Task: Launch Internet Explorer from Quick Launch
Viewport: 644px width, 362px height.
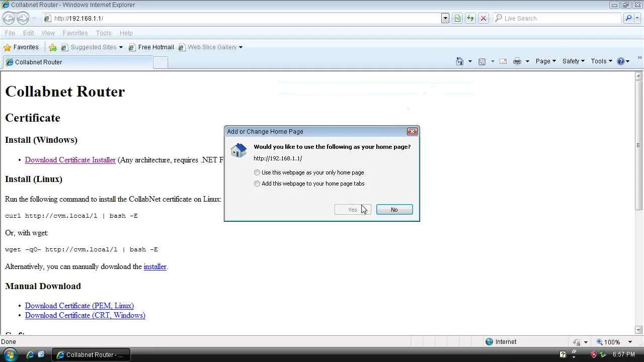Action: pos(30,354)
